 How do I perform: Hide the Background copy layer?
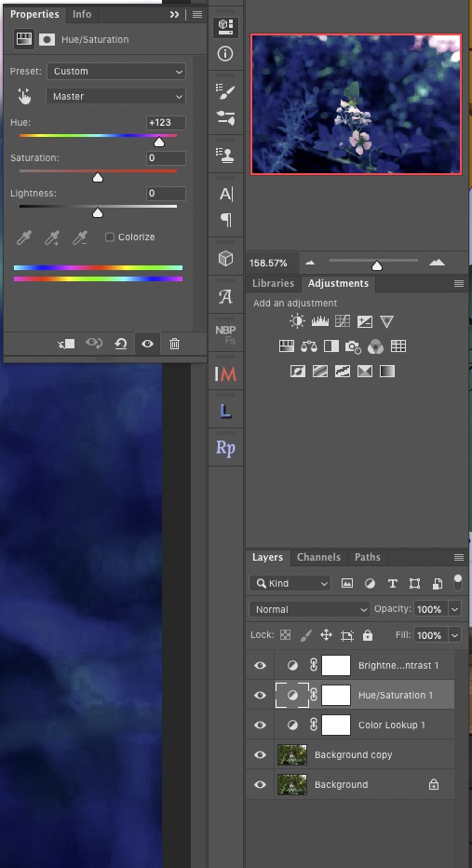260,755
